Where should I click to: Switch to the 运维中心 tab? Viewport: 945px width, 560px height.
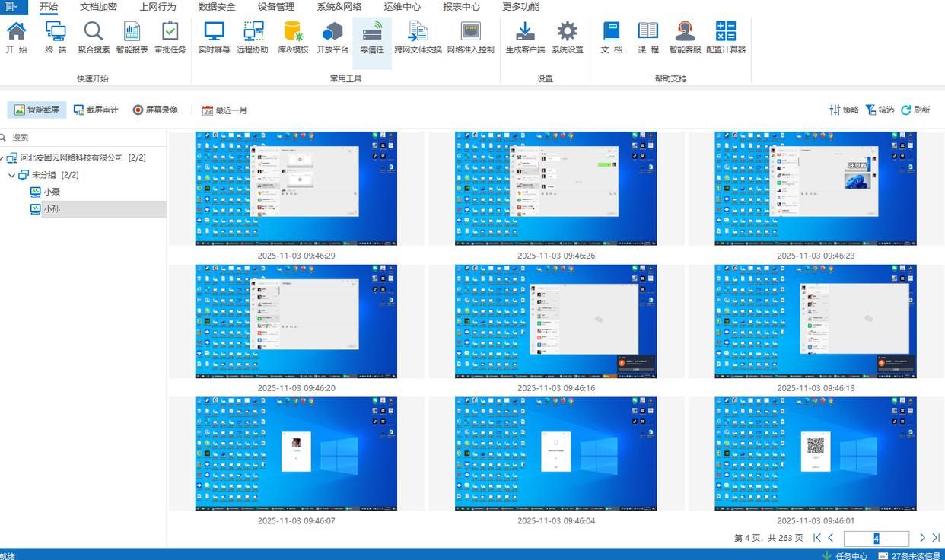point(402,7)
